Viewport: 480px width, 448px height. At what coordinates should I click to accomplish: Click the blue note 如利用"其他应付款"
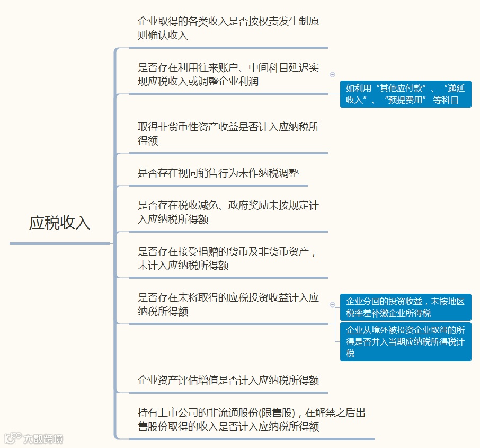coord(406,94)
